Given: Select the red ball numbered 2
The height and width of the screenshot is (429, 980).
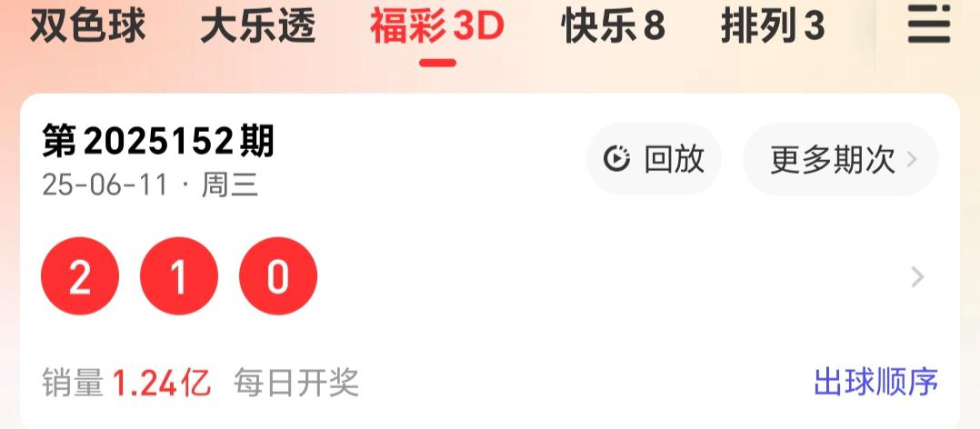Looking at the screenshot, I should (80, 276).
